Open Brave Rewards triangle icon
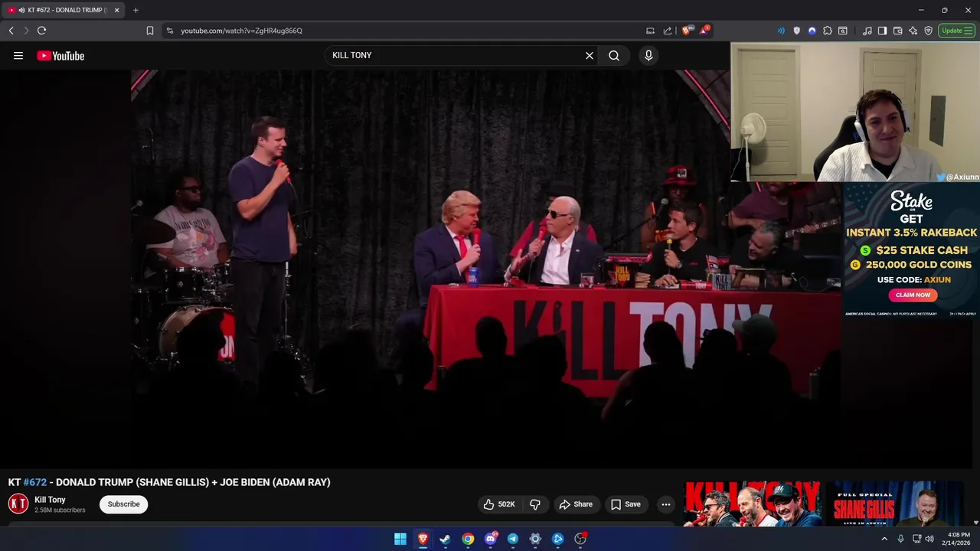The image size is (980, 551). coord(704,31)
